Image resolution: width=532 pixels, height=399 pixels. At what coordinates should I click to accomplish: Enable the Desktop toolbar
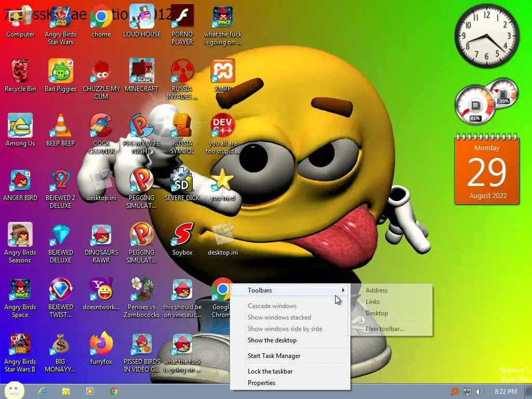[x=392, y=313]
